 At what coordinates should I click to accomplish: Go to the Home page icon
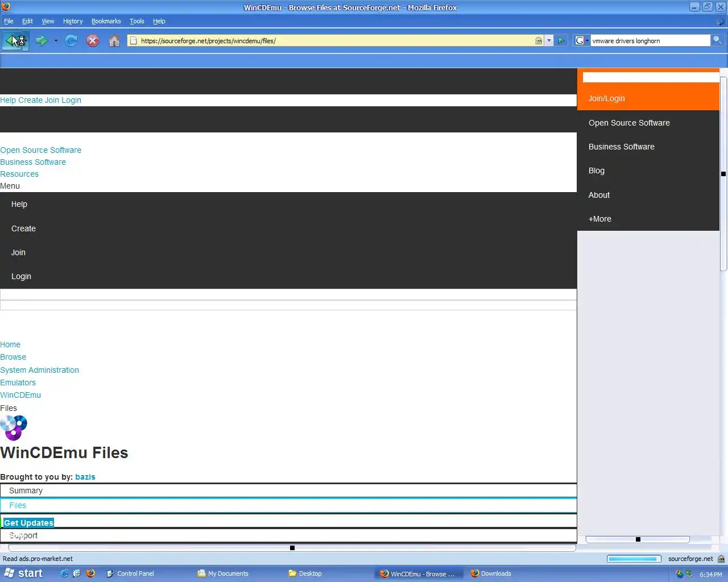click(114, 40)
